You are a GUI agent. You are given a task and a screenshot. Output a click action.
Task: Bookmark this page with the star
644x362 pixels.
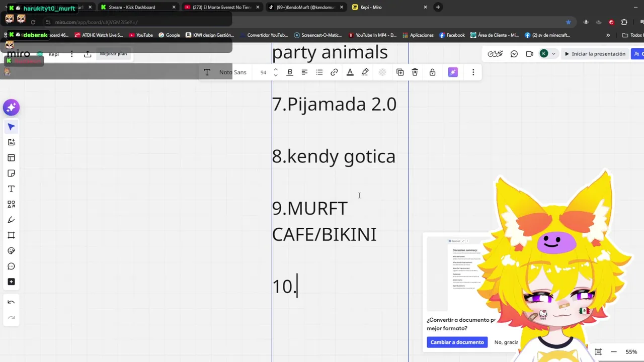tap(568, 22)
